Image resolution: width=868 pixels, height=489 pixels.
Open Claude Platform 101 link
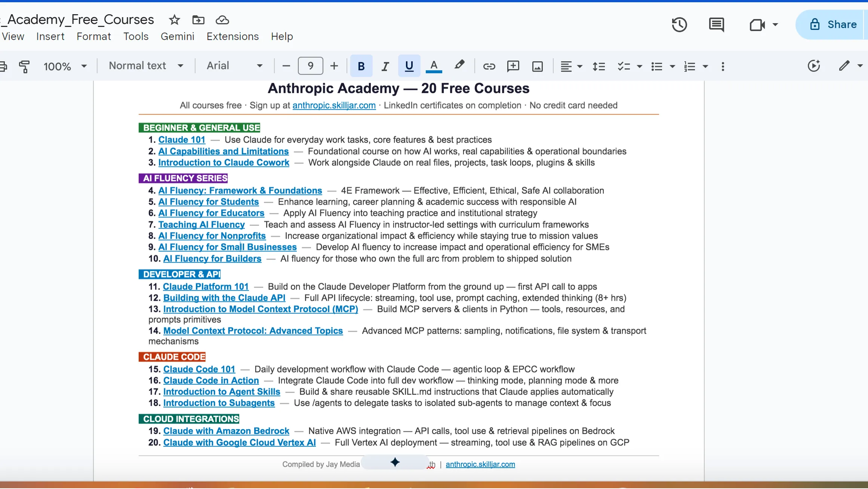pos(206,287)
